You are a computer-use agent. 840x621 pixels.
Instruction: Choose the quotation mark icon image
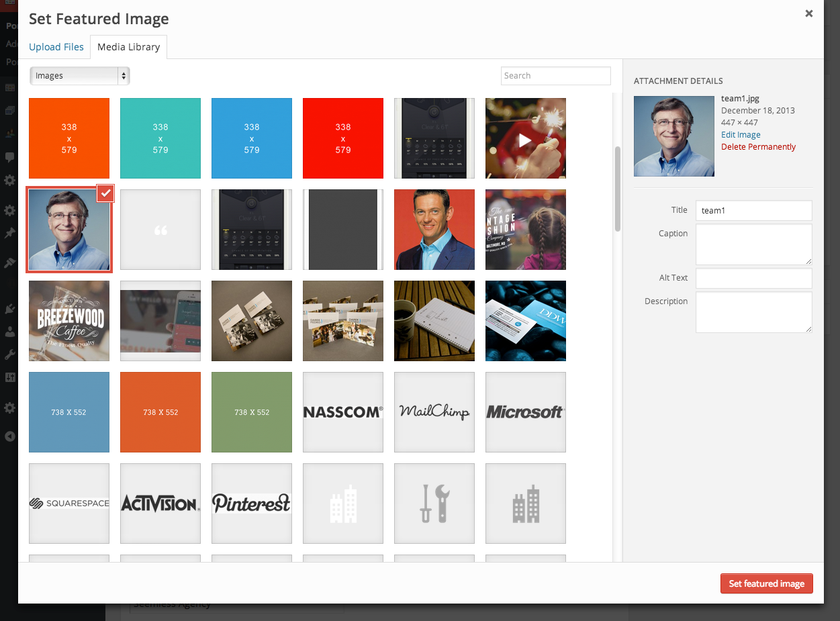[x=160, y=230]
